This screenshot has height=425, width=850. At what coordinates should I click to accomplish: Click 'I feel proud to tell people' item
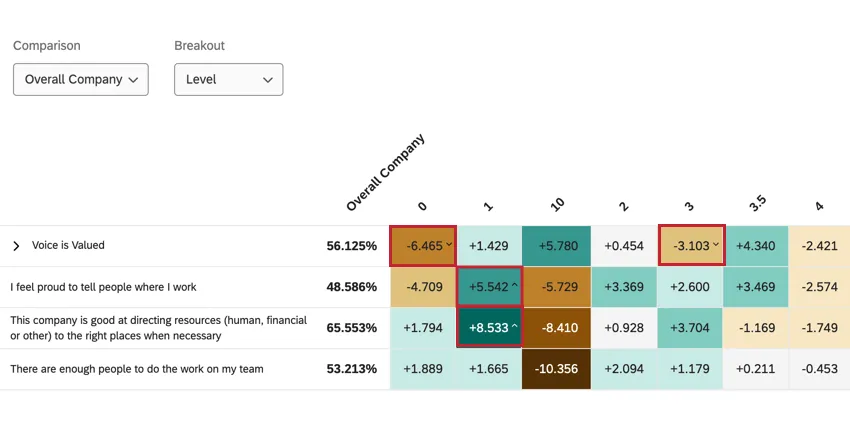pos(103,287)
